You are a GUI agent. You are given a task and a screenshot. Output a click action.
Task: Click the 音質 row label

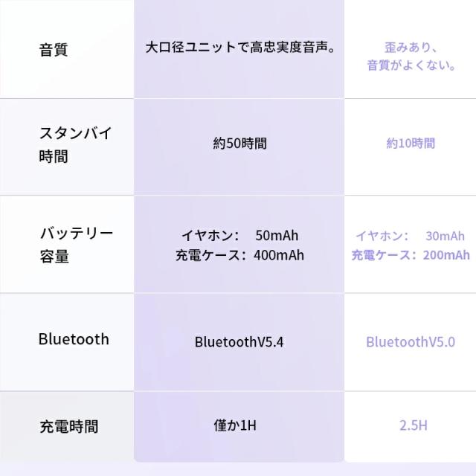click(53, 50)
